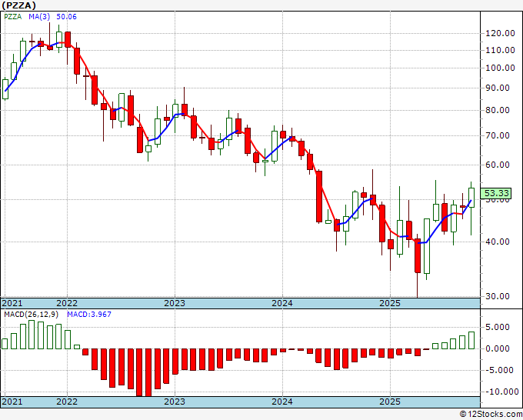This screenshot has height=420, width=523.
Task: Select the green PZZA legend label
Action: [12, 17]
